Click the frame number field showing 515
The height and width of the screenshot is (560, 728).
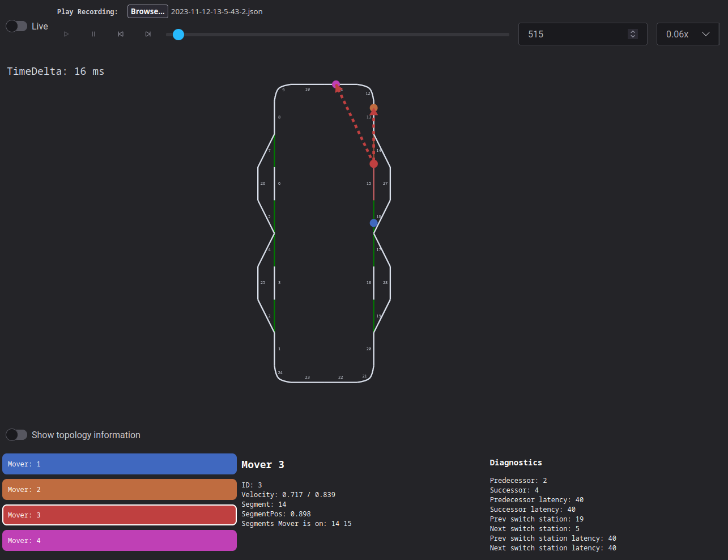pos(572,34)
